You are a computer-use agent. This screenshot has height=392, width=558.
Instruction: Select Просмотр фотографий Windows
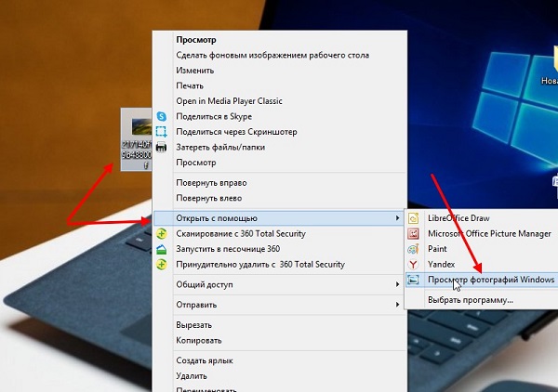tap(482, 280)
